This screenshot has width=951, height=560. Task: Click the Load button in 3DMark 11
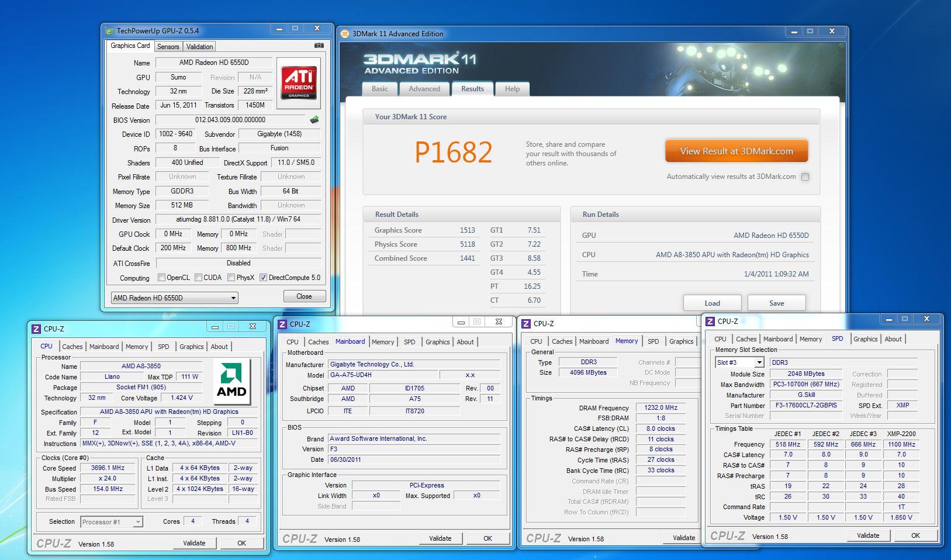coord(712,303)
